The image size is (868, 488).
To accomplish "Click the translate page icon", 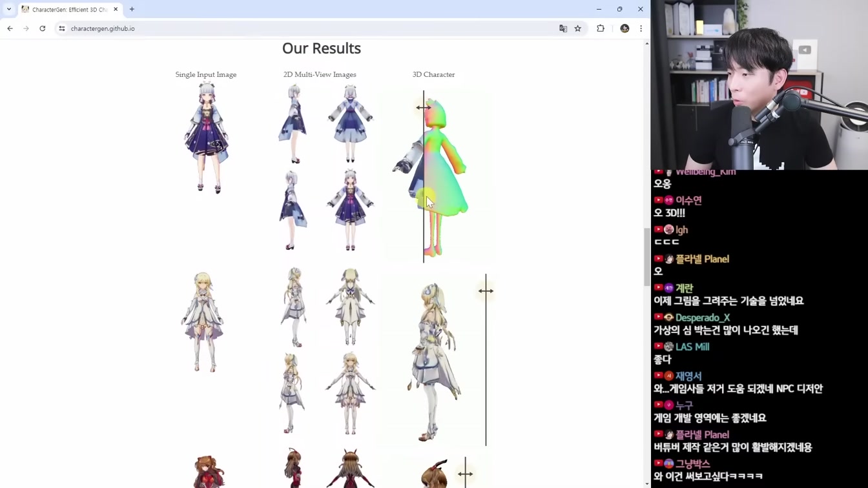I will click(563, 28).
